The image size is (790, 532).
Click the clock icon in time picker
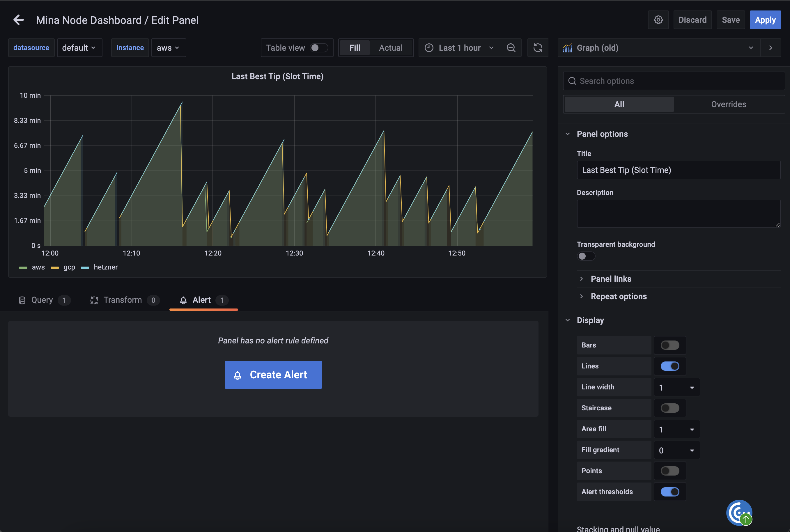pyautogui.click(x=429, y=48)
